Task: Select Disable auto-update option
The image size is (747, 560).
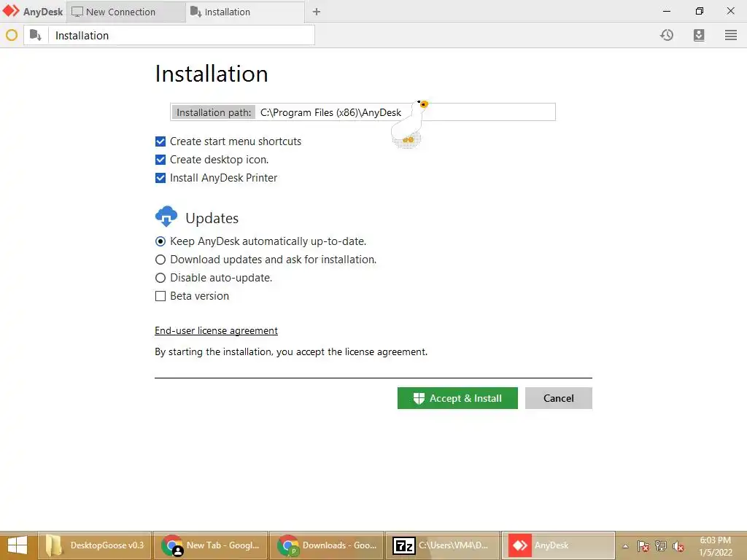Action: click(x=160, y=278)
